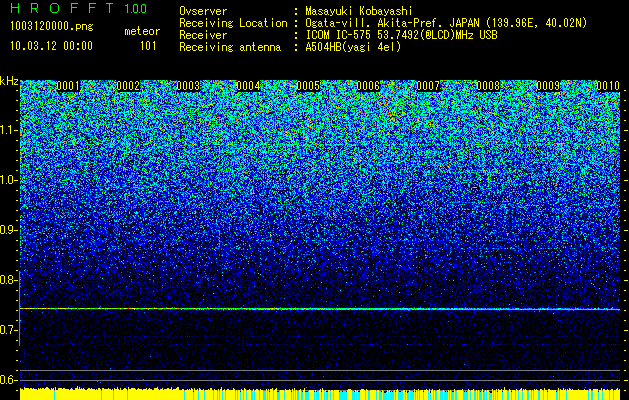The width and height of the screenshot is (629, 400).
Task: Click the ICOM IC-575 53.7492 MHz receiver text
Action: pyautogui.click(x=401, y=35)
